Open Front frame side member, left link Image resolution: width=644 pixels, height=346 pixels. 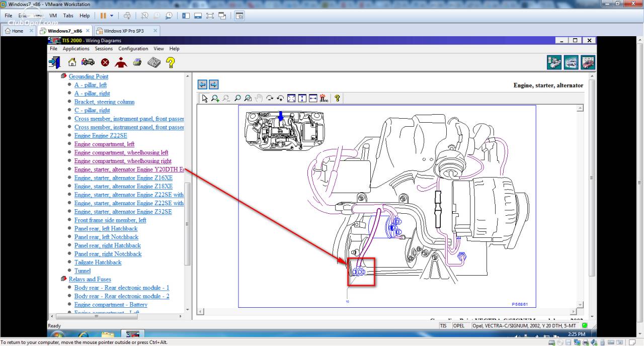coord(110,220)
